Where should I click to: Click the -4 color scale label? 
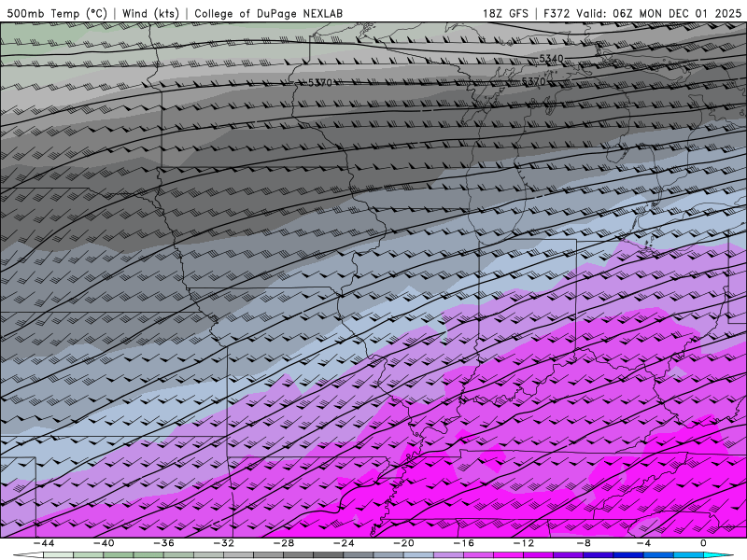644,543
